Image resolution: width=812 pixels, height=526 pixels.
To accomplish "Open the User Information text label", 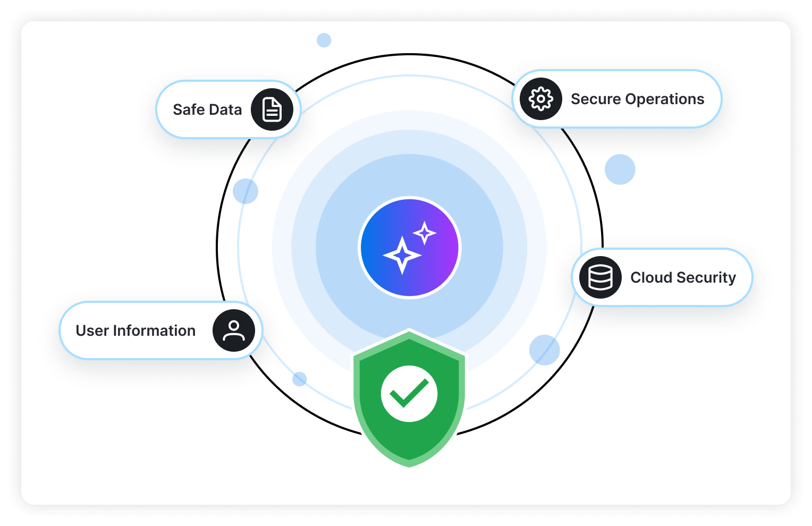I will point(136,330).
